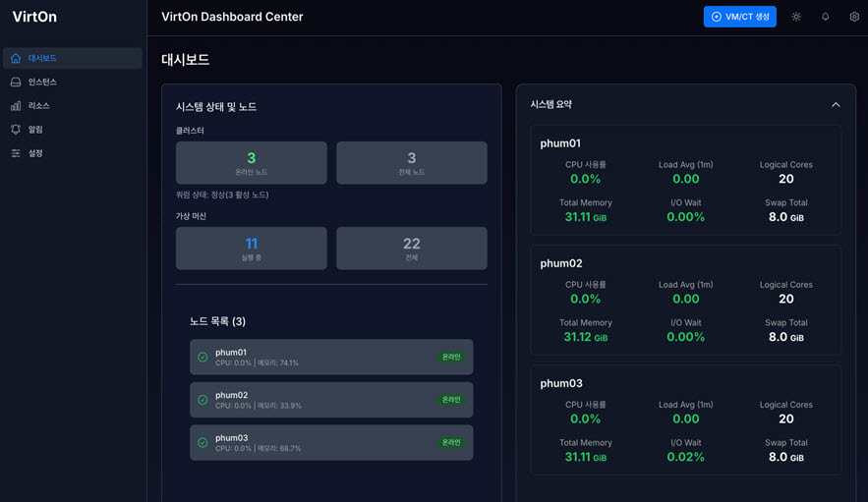Screen dimensions: 868x502
Task: Toggle the light/dark theme sun icon
Action: (x=796, y=17)
